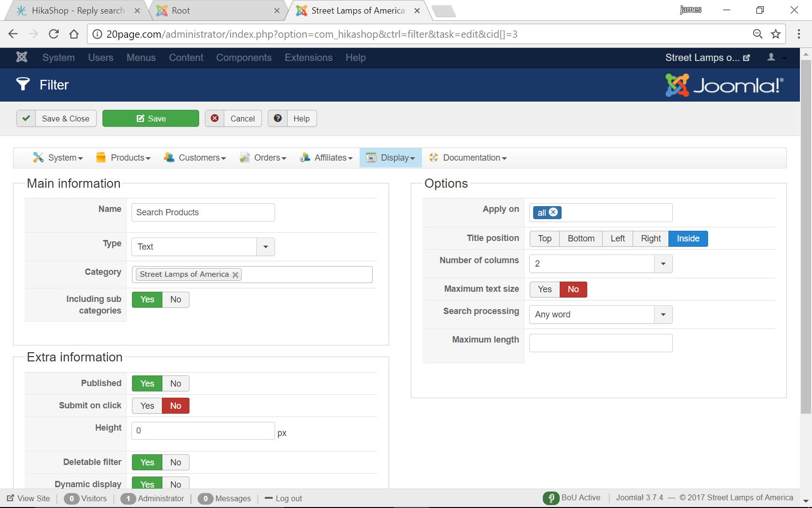Open the Help menu in admin bar
The image size is (812, 508).
tap(355, 58)
